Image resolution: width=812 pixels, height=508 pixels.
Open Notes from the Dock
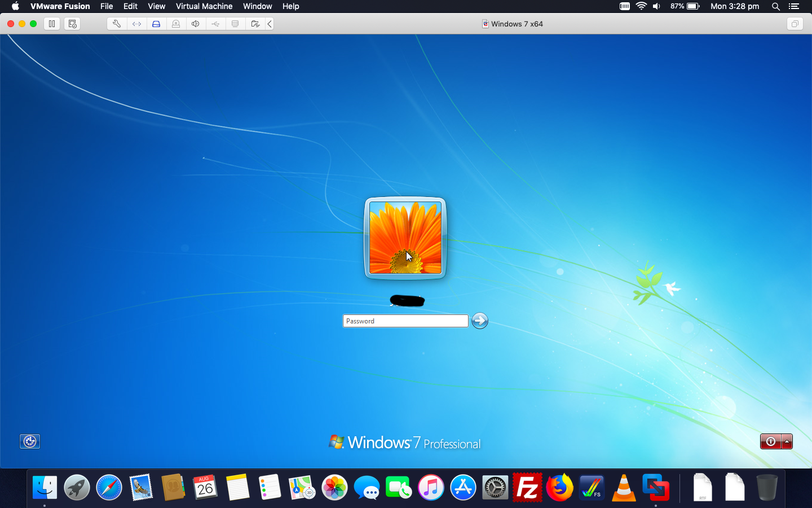[237, 487]
